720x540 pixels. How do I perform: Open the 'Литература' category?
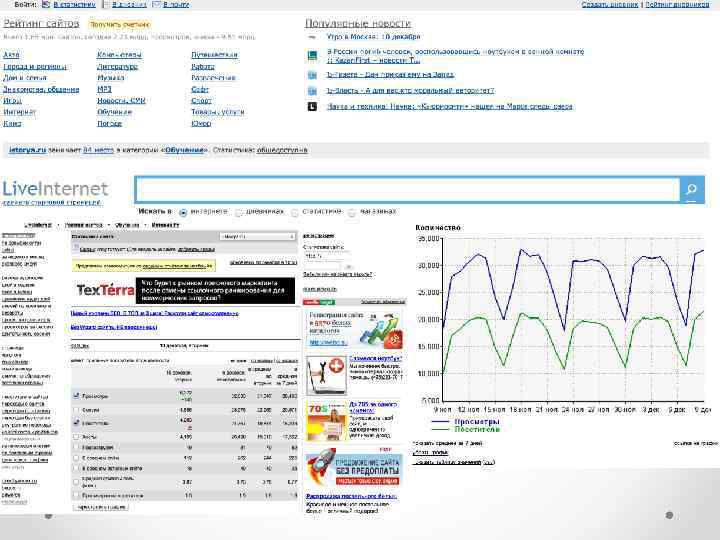118,67
